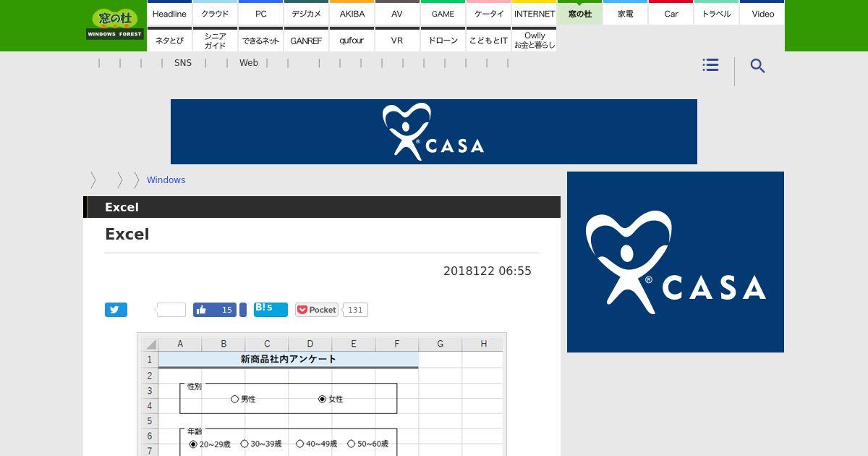Open the Headline tab
This screenshot has width=868, height=456.
click(169, 13)
